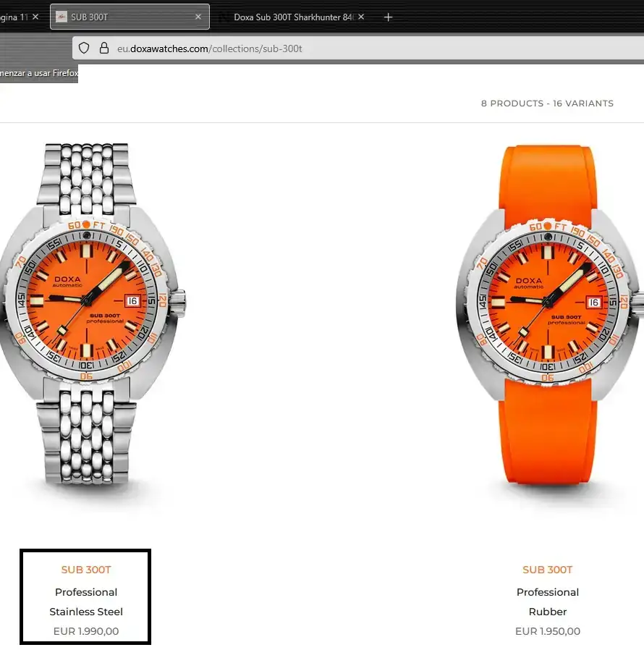Close the SUB 300T tab
The width and height of the screenshot is (644, 650).
(x=198, y=17)
